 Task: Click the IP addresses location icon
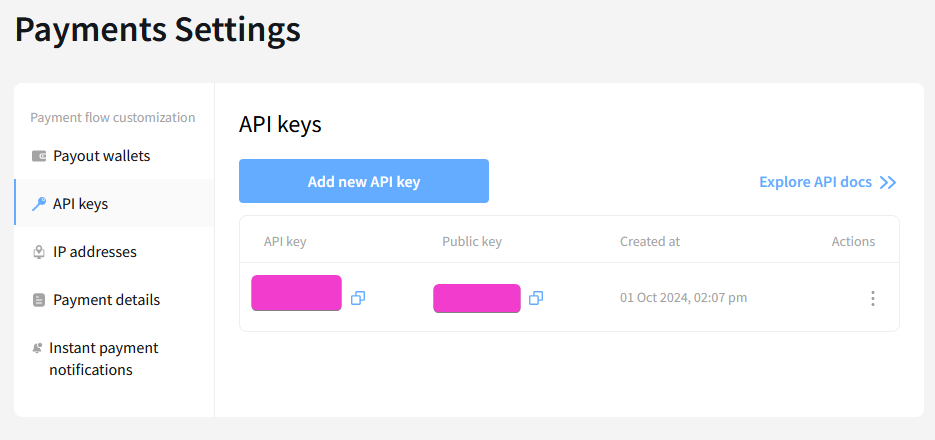(39, 252)
